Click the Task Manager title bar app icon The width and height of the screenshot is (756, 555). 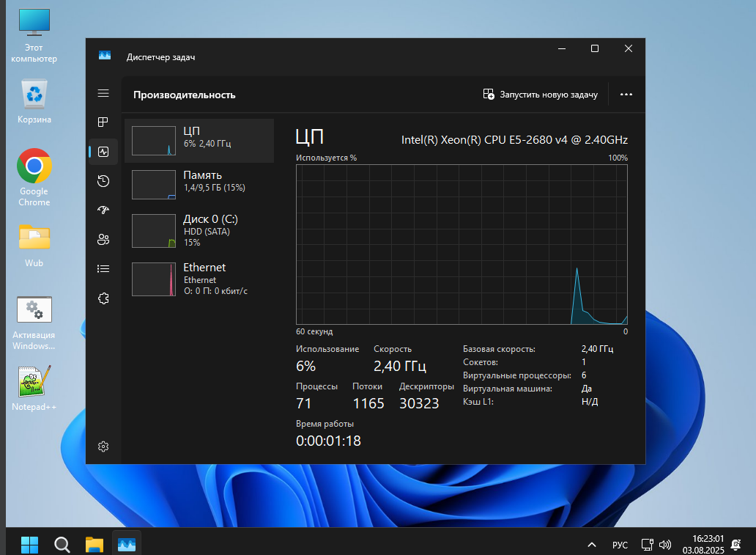[x=105, y=56]
